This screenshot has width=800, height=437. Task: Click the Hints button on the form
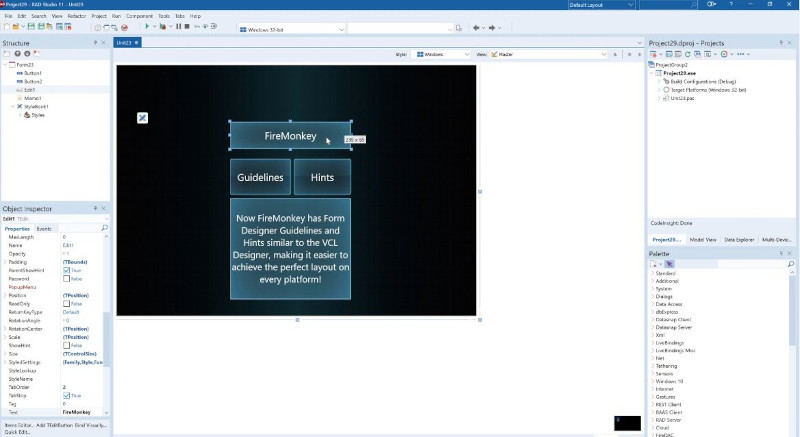322,177
